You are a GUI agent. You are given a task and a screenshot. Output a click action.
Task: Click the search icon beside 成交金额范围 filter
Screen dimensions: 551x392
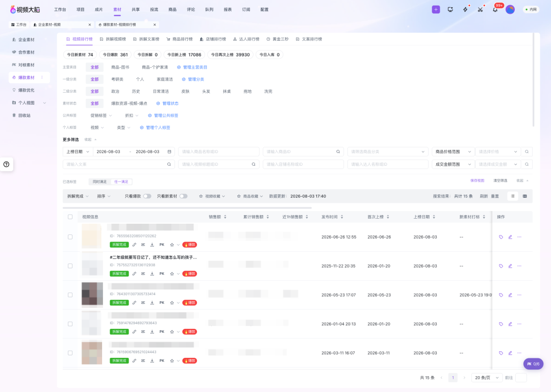click(527, 164)
